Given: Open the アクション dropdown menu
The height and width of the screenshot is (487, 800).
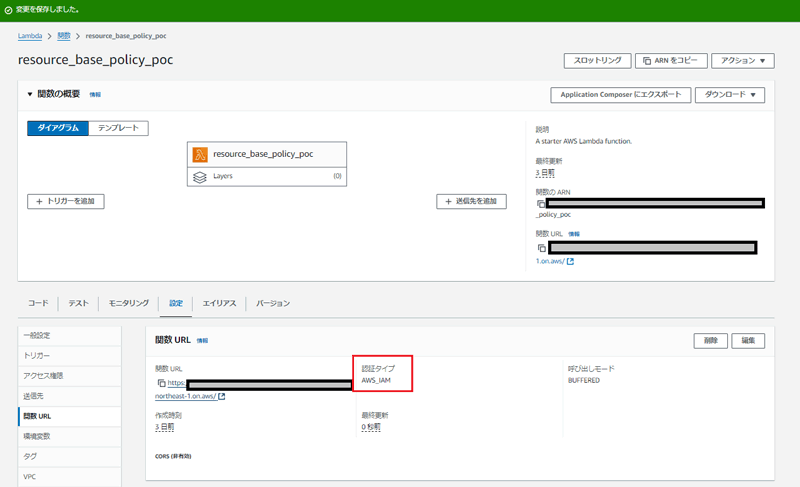Looking at the screenshot, I should [x=743, y=61].
